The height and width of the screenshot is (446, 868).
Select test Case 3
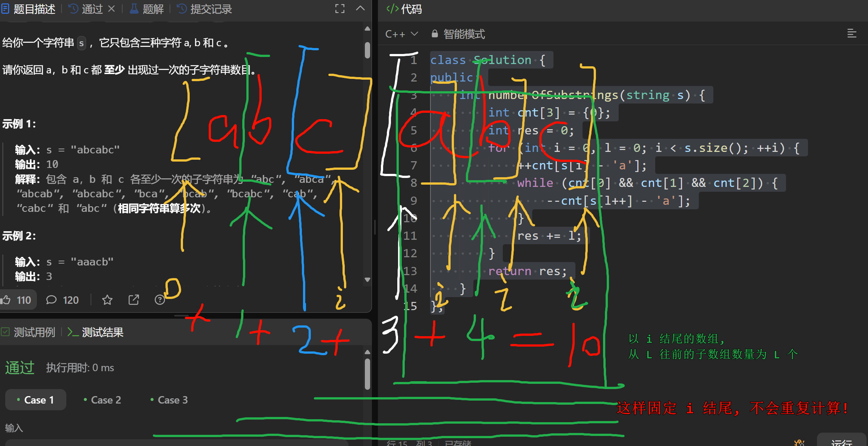coord(169,400)
